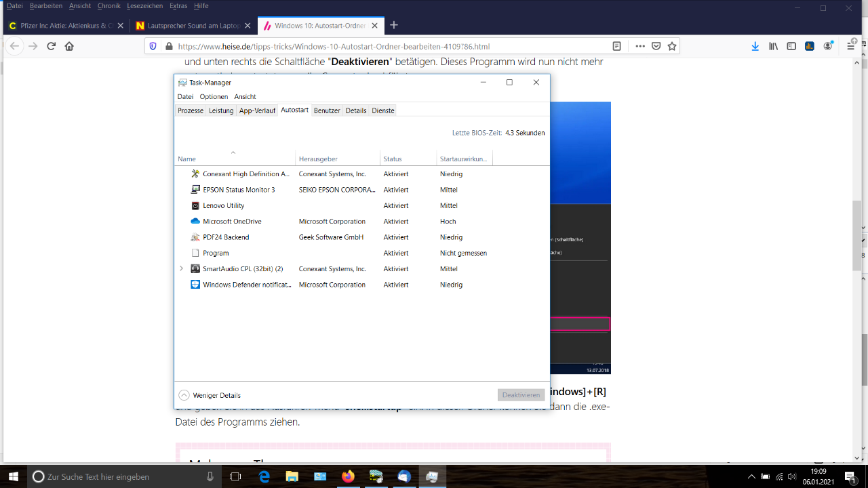The width and height of the screenshot is (868, 488).
Task: Switch to the Prozesse tab
Action: pyautogui.click(x=191, y=110)
